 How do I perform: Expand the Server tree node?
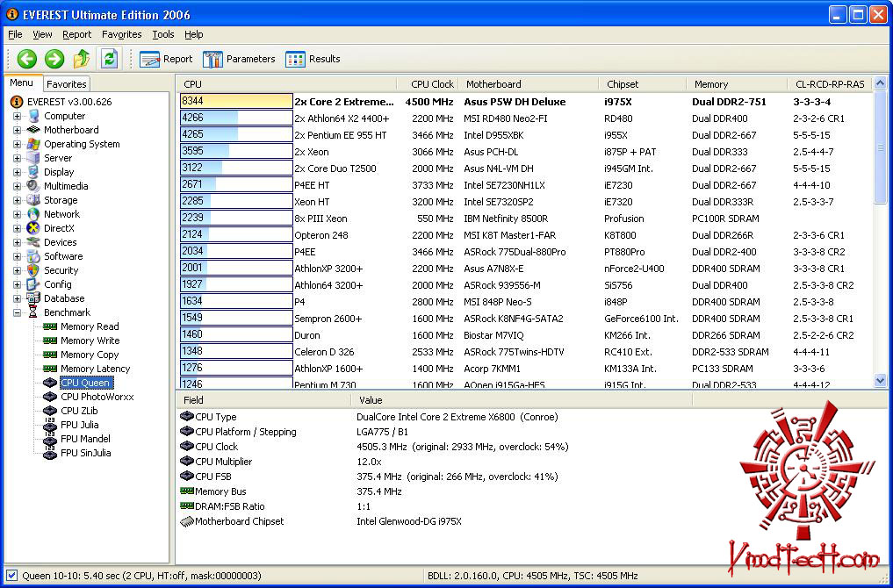pos(17,158)
